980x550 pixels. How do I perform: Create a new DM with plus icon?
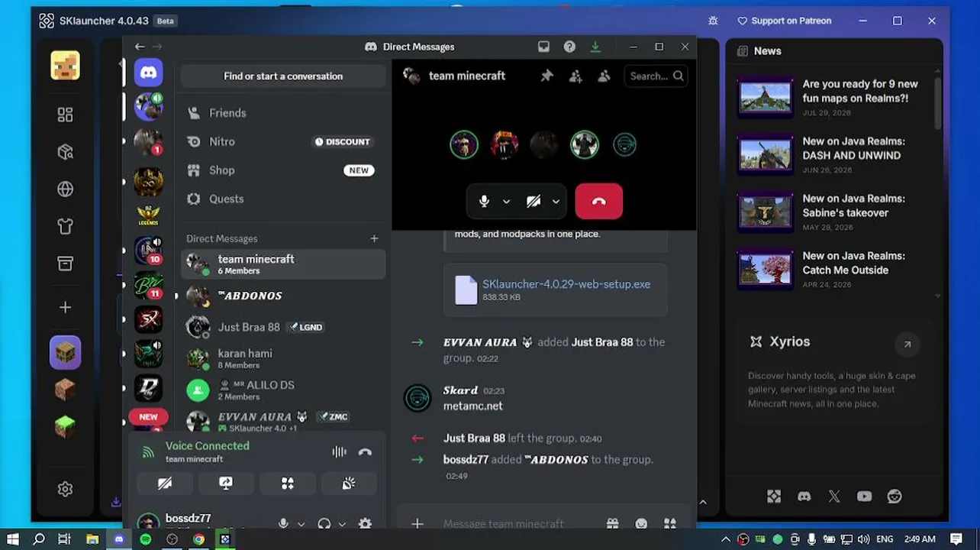click(374, 238)
